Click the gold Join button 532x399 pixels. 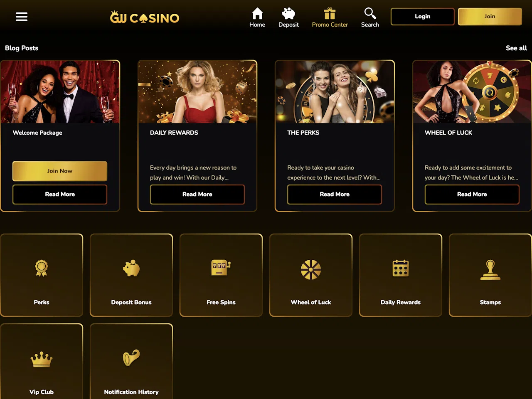(490, 17)
